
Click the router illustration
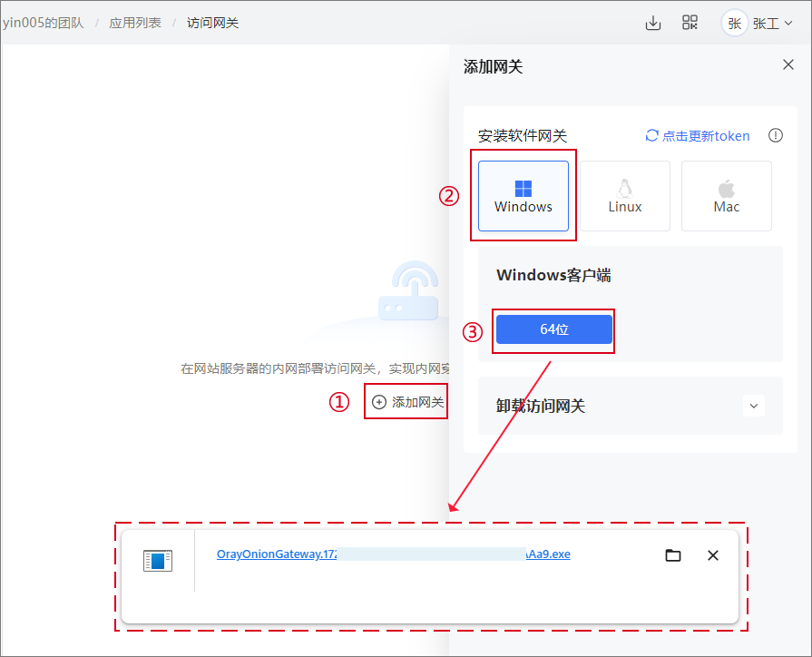coord(408,290)
